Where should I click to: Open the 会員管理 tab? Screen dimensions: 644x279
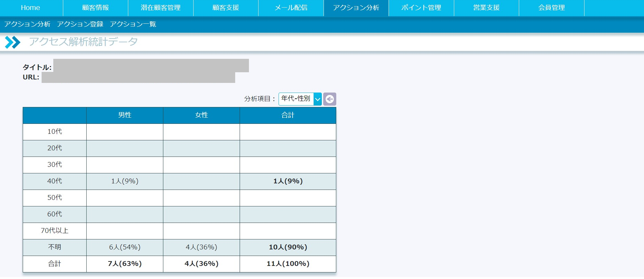coord(552,8)
